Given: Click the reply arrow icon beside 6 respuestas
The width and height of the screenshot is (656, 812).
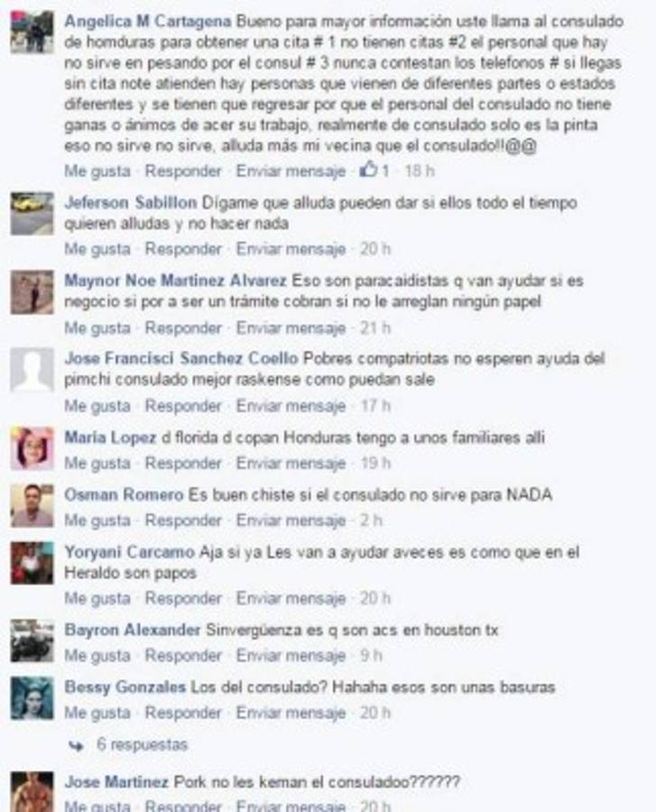Looking at the screenshot, I should point(76,746).
